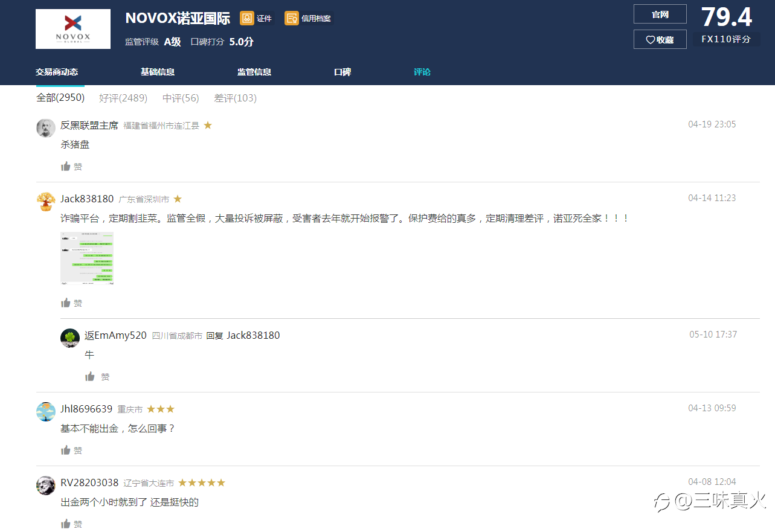Click location 福建省福州市连江县
Image resolution: width=775 pixels, height=532 pixels.
[161, 126]
